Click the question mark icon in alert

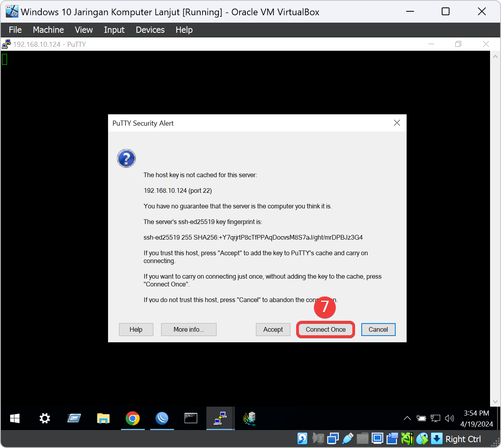click(x=126, y=158)
